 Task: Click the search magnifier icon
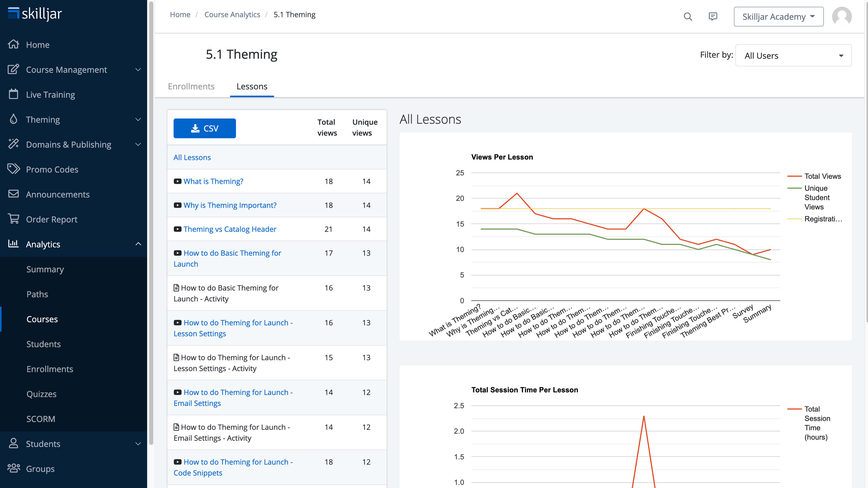(x=688, y=17)
